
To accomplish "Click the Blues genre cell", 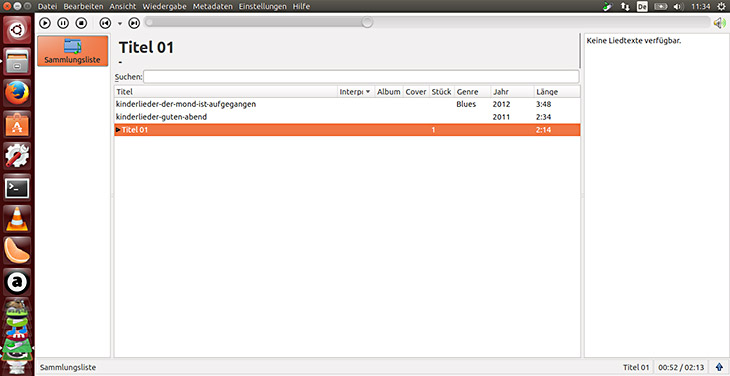I will click(x=466, y=104).
